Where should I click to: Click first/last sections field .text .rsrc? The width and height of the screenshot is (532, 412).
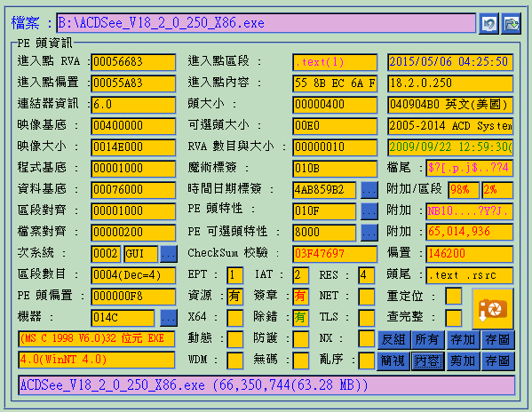(x=470, y=275)
